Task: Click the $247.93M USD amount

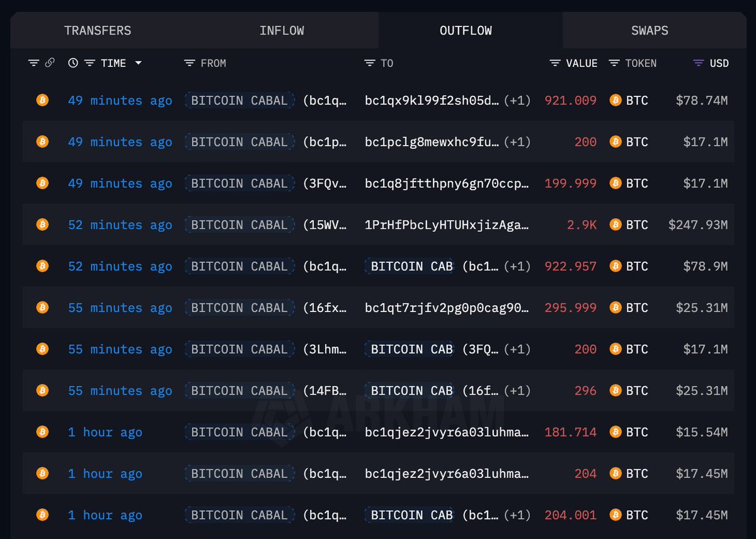Action: (x=698, y=224)
